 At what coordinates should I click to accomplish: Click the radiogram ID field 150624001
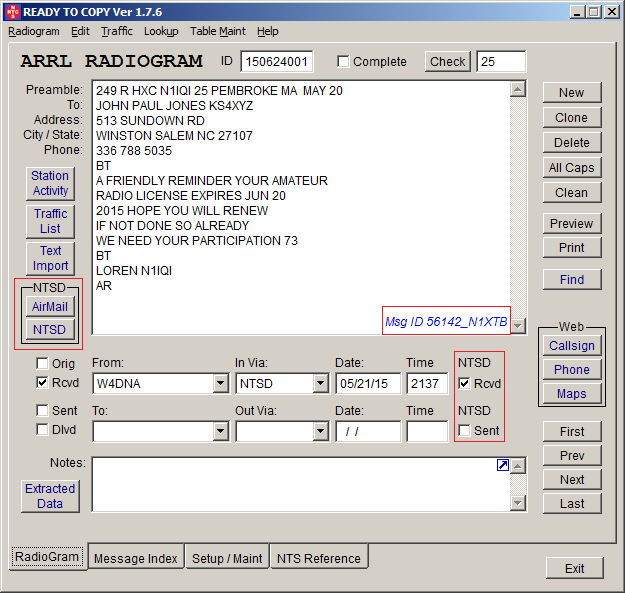coord(277,62)
